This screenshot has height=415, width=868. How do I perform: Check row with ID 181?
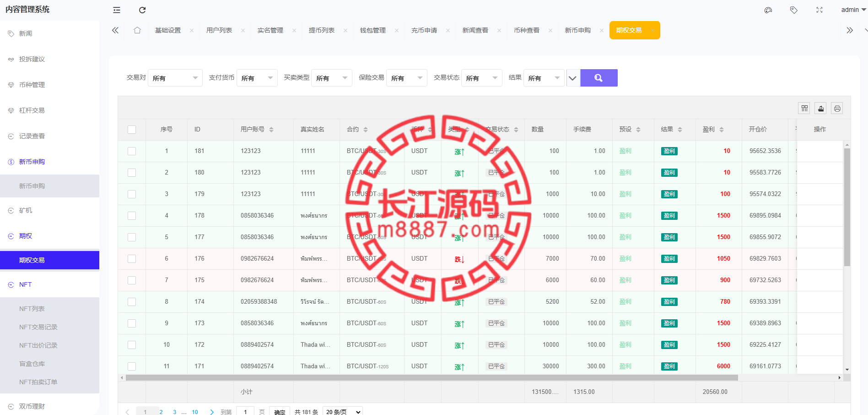[x=132, y=151]
